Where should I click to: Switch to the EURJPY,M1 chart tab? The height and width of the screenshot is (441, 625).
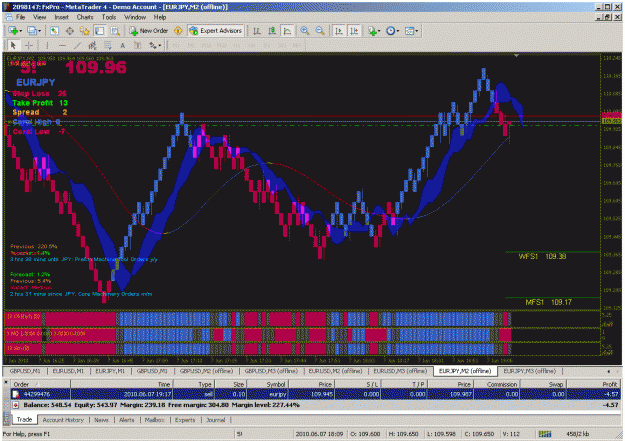pos(110,371)
